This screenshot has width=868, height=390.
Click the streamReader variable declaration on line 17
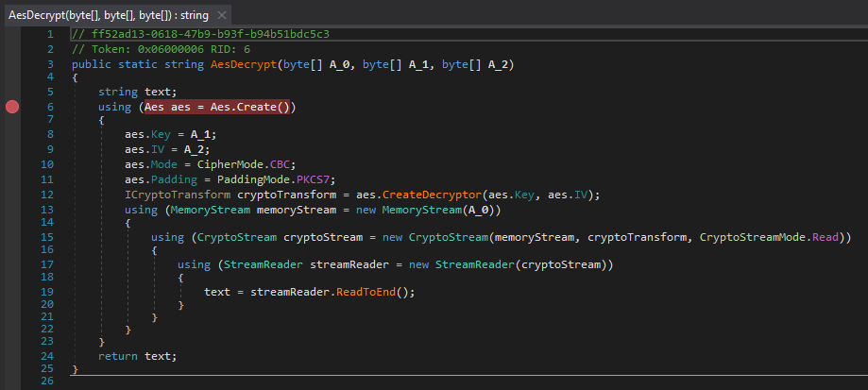(x=349, y=265)
